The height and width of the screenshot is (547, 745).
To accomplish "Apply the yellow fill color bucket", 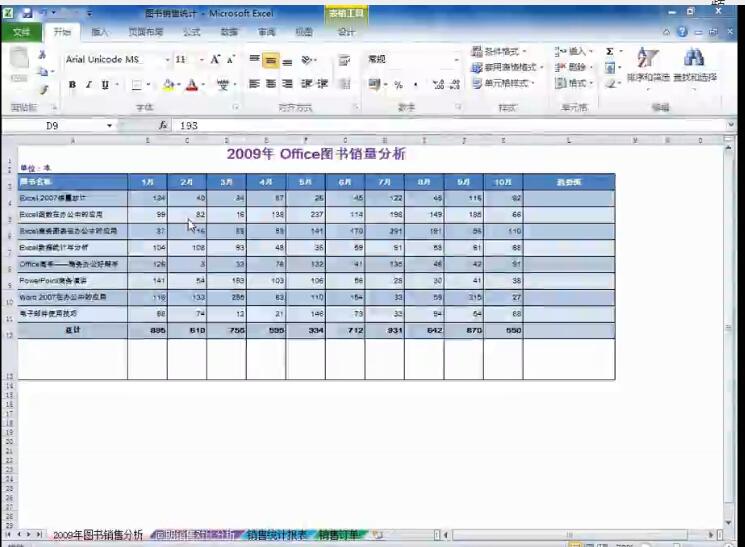I will click(168, 85).
